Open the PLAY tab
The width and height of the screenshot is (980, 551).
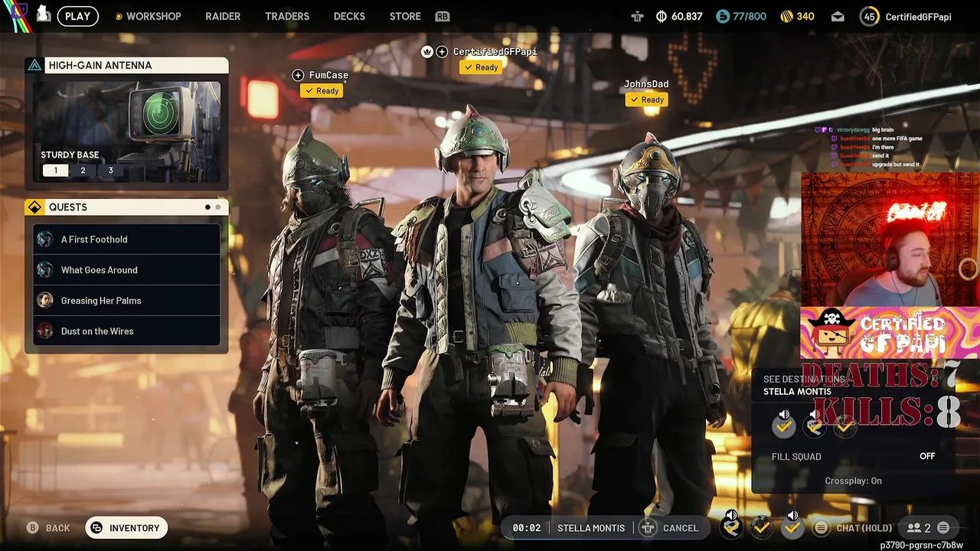click(78, 16)
